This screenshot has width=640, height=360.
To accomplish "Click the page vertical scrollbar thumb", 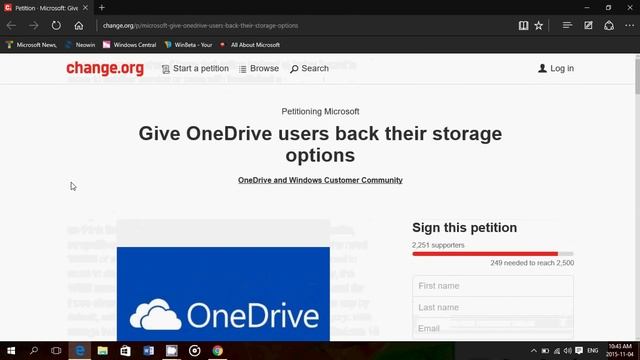I will click(637, 76).
